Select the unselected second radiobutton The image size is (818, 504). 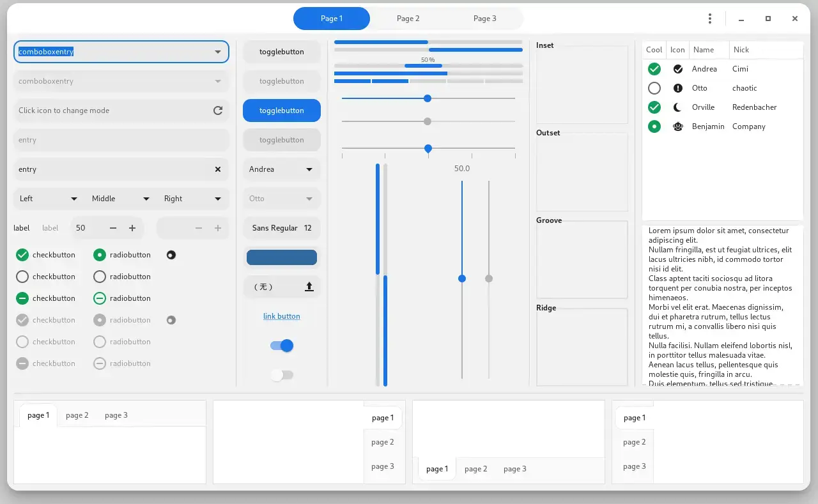coord(100,277)
